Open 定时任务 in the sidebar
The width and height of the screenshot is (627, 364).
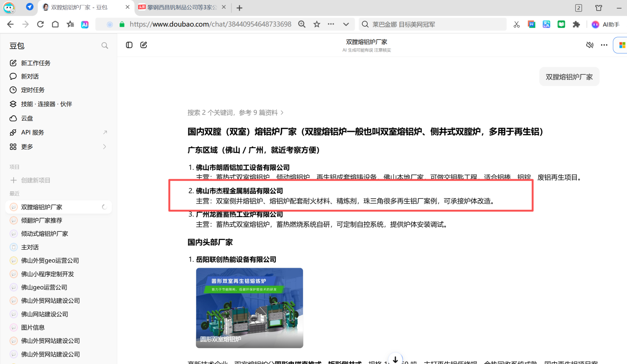point(59,90)
